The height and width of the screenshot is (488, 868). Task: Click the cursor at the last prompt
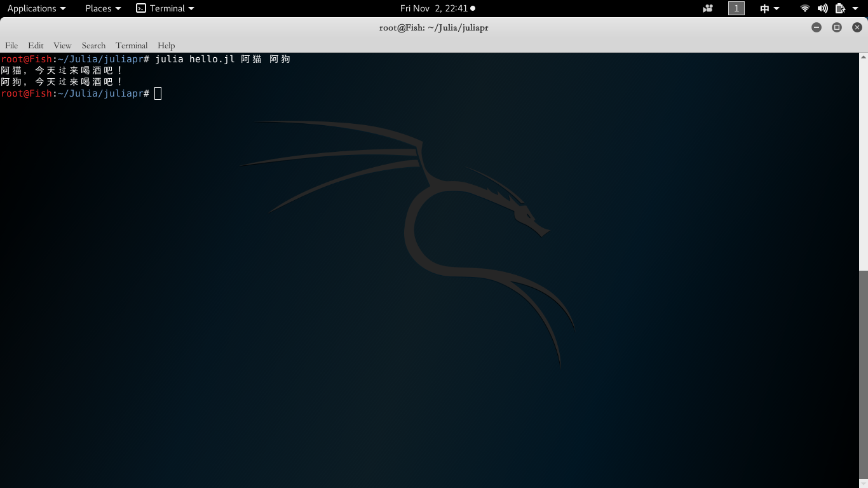[158, 93]
